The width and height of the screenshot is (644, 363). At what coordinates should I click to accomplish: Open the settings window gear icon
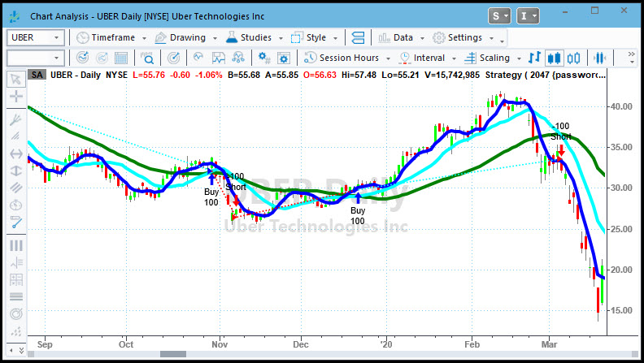click(284, 58)
